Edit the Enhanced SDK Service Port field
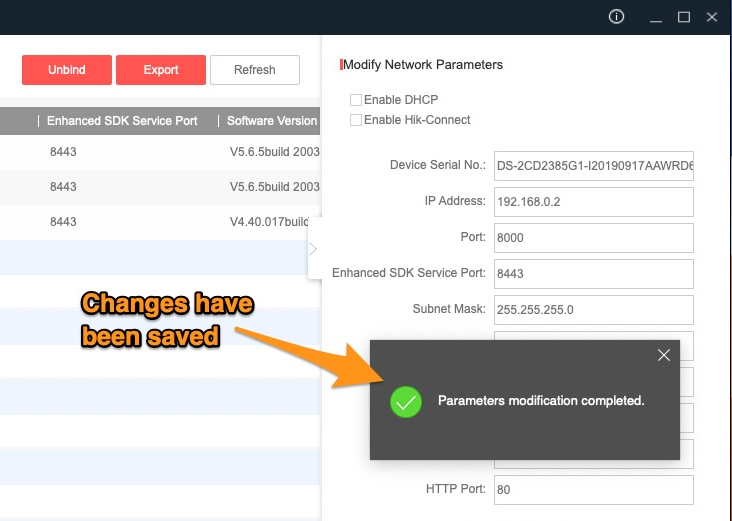Viewport: 732px width, 521px height. [593, 273]
